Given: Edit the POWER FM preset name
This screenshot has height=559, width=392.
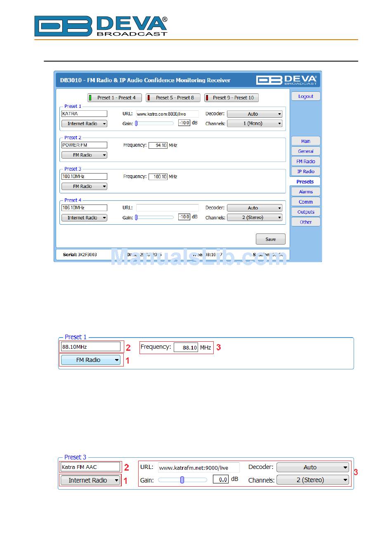Looking at the screenshot, I should click(84, 145).
